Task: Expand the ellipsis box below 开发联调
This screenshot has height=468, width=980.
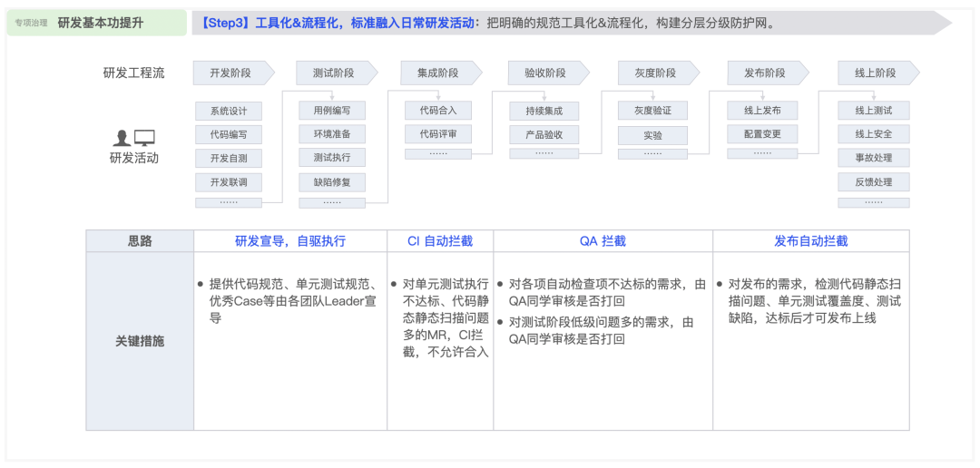Action: click(229, 202)
